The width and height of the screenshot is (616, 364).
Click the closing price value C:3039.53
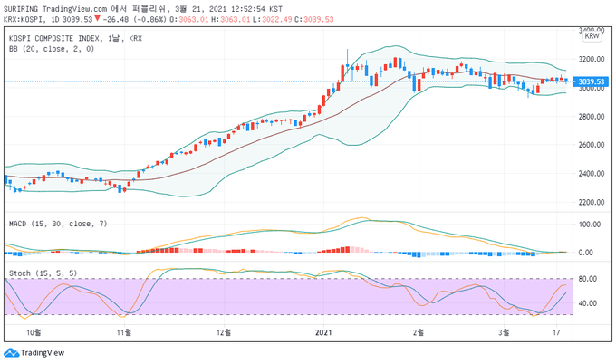point(314,19)
